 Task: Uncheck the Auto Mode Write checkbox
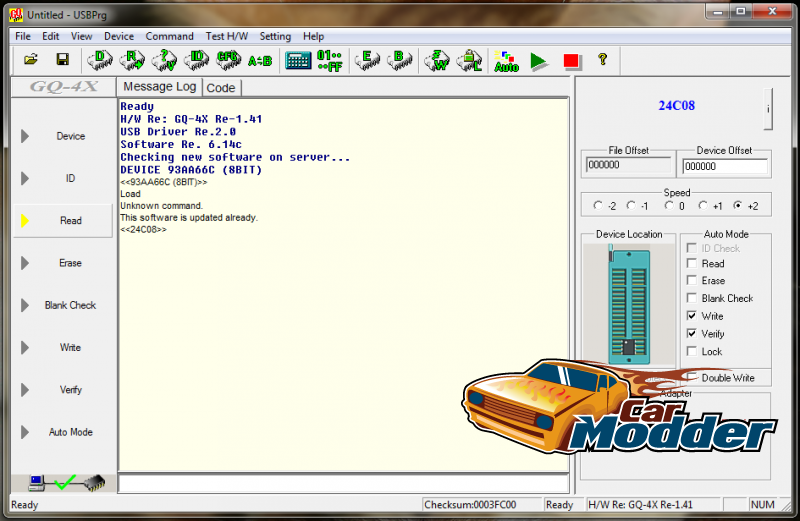coord(692,315)
